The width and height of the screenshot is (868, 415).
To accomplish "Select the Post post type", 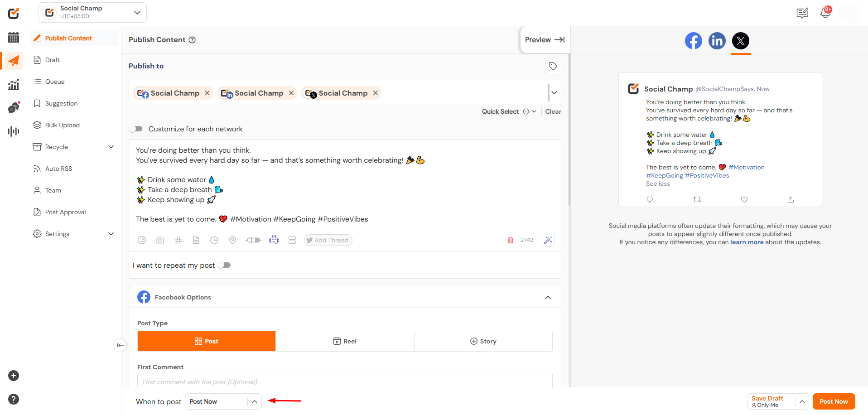I will point(207,341).
